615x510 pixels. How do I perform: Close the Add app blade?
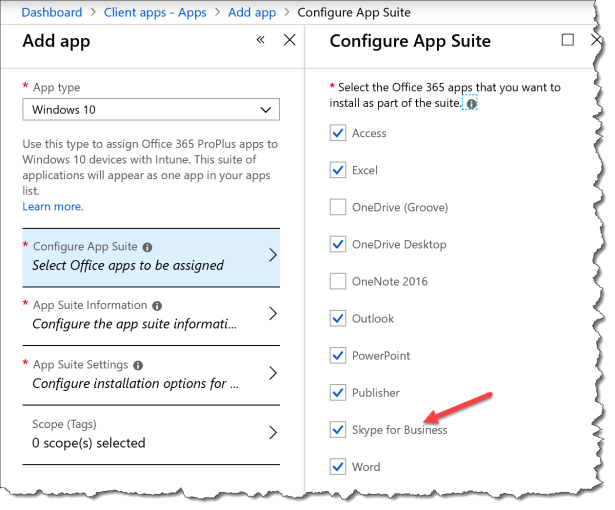(x=289, y=40)
